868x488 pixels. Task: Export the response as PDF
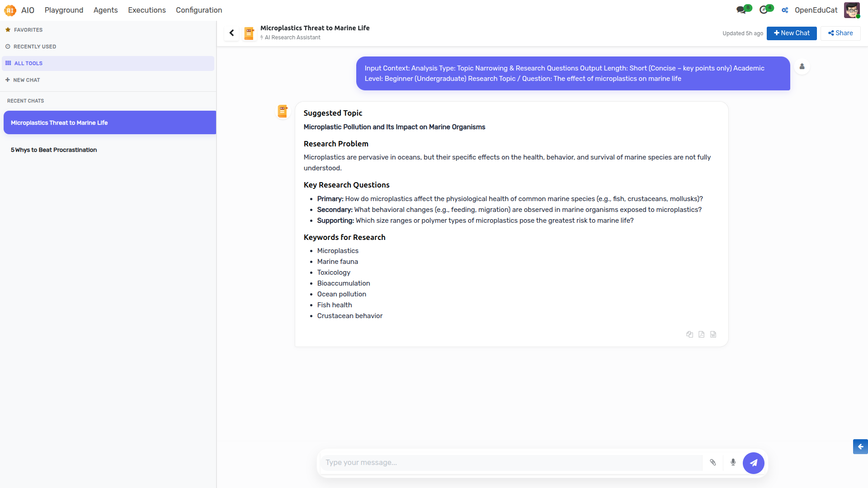tap(701, 334)
